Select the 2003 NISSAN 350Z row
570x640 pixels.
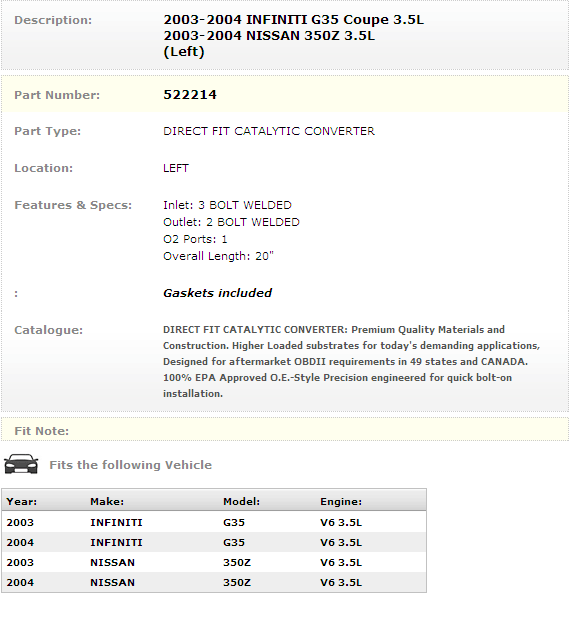point(214,562)
